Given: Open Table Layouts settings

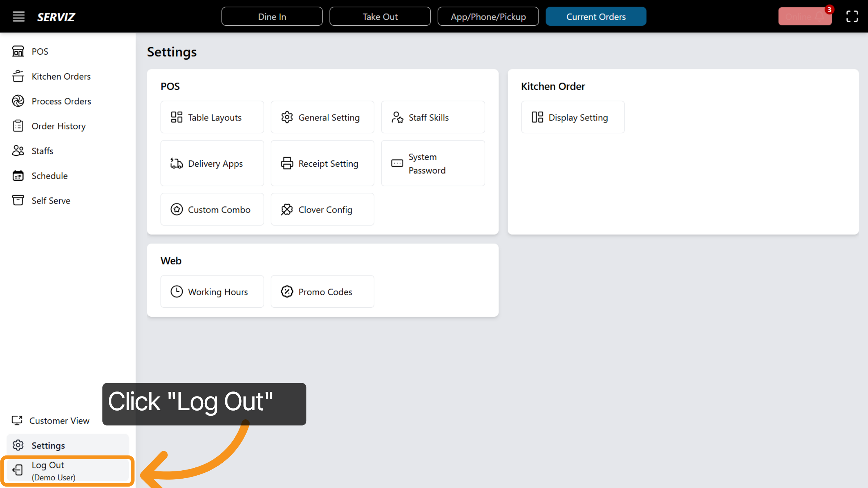Looking at the screenshot, I should 212,117.
